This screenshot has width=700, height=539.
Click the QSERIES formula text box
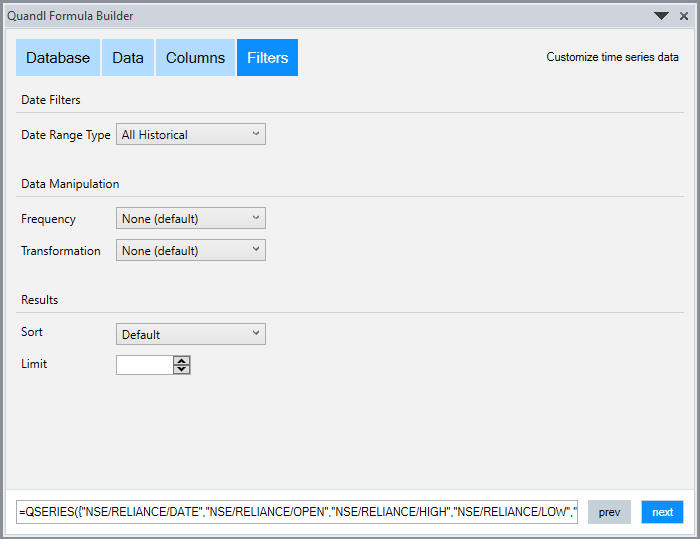click(297, 512)
